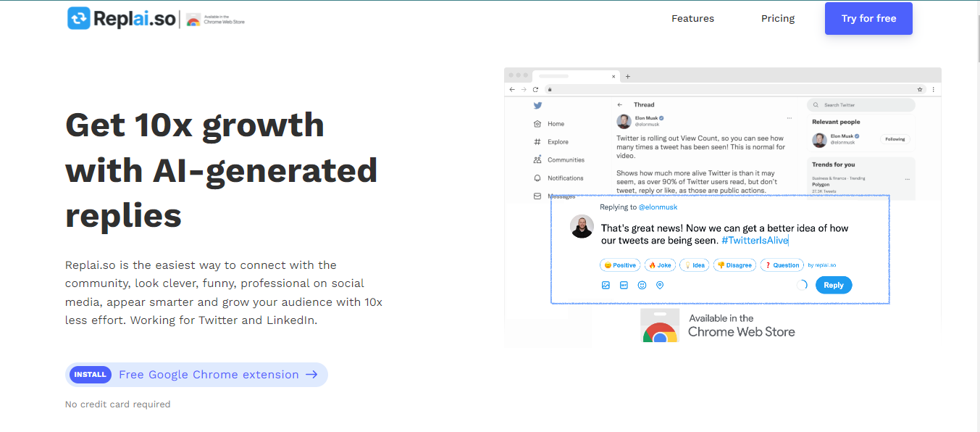Click the Home icon in Twitter sidebar
The height and width of the screenshot is (432, 980).
point(537,124)
